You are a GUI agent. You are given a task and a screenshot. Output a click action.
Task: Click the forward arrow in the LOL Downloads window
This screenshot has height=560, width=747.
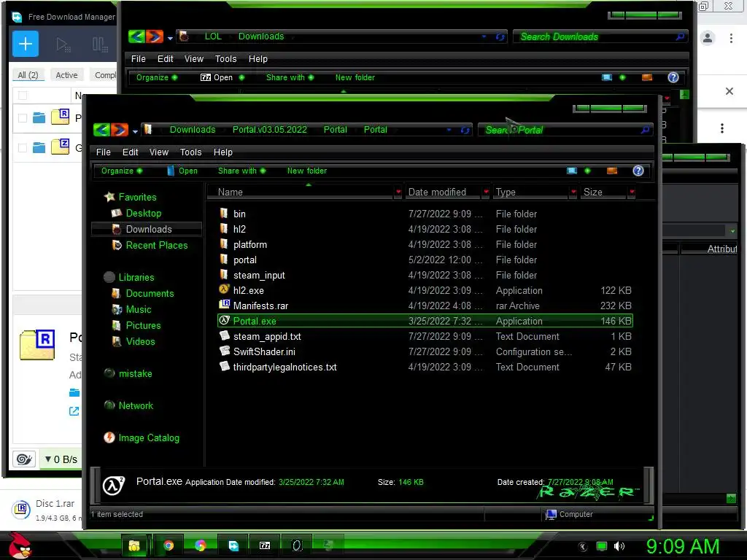coord(155,36)
